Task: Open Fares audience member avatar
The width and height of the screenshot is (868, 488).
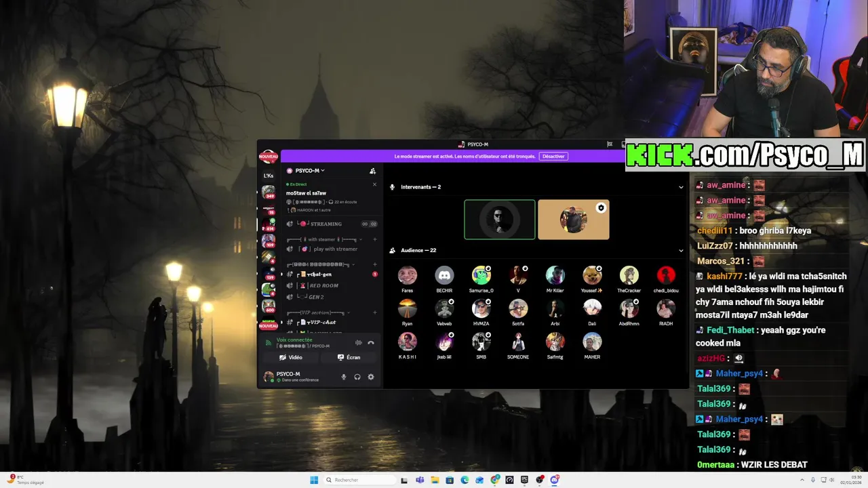Action: click(x=408, y=275)
